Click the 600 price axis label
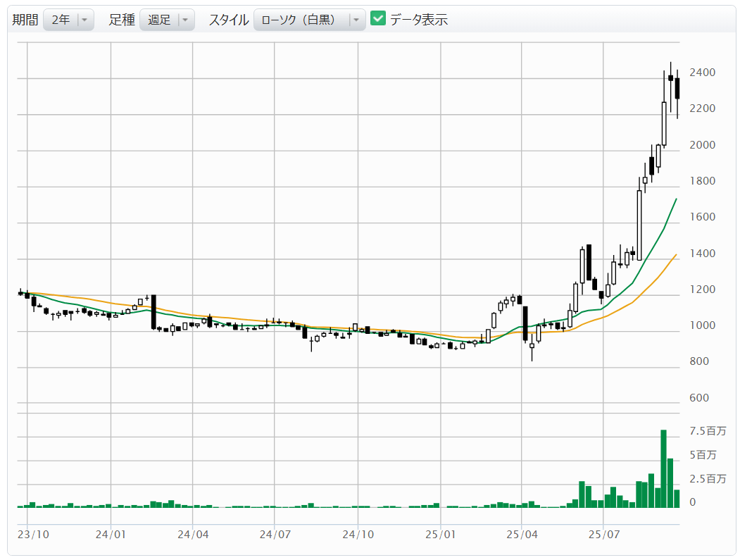740x560 pixels. click(699, 398)
